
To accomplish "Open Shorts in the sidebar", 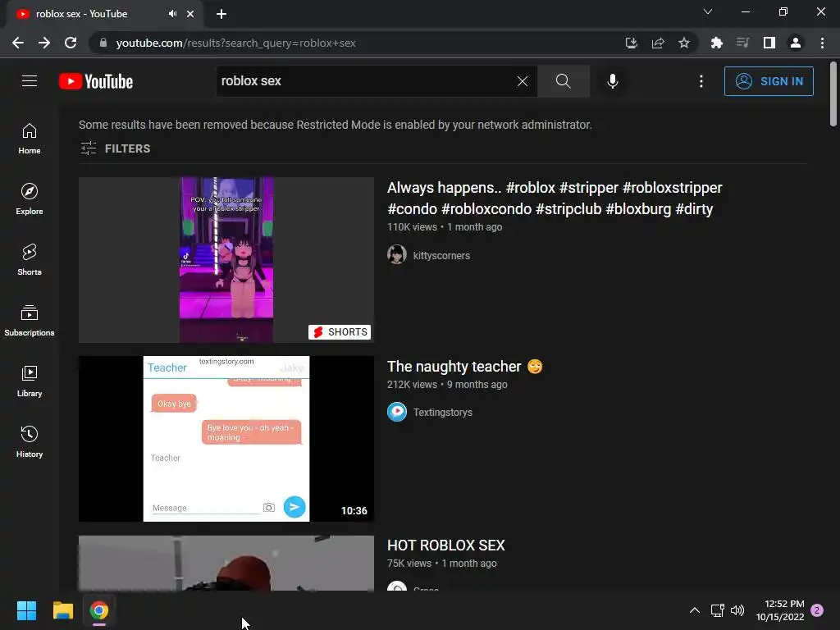I will pos(30,259).
